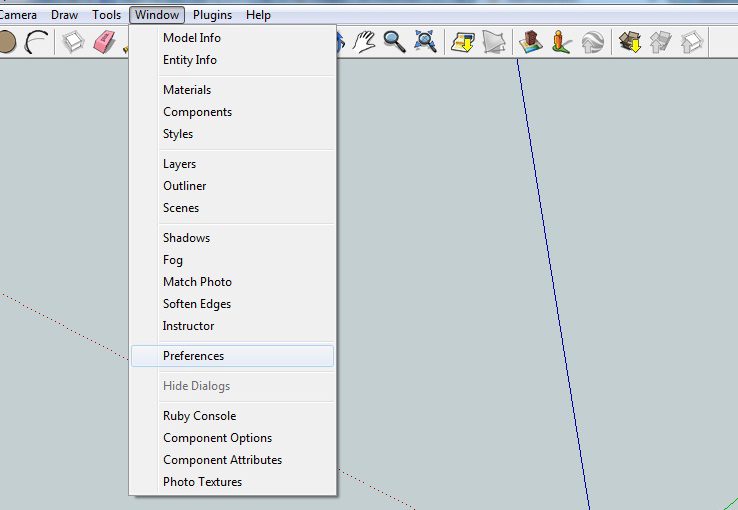Select the Zoom magnifier tool

click(395, 42)
